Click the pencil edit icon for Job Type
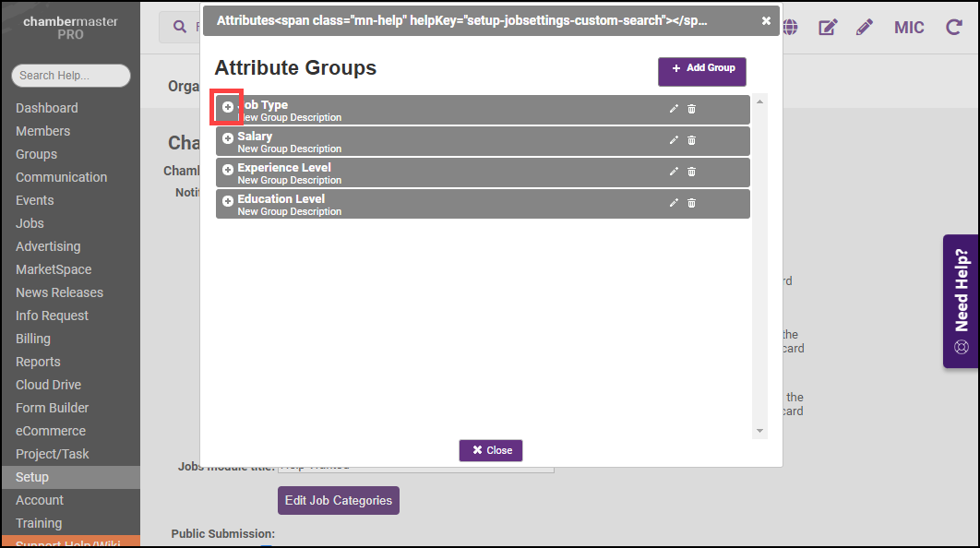The image size is (980, 548). [674, 109]
